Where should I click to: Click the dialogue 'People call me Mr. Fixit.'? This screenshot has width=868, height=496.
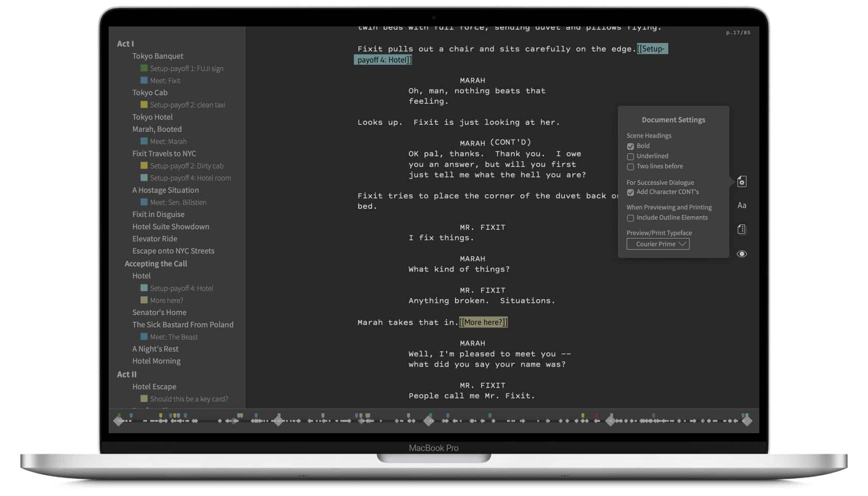click(x=472, y=396)
